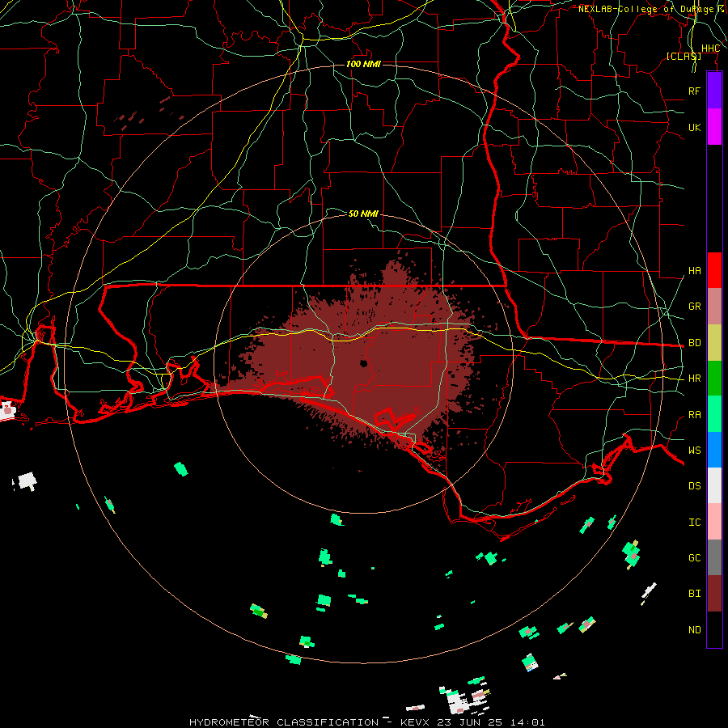Image resolution: width=728 pixels, height=728 pixels.
Task: Click the 100 NMI range ring label
Action: click(x=363, y=64)
